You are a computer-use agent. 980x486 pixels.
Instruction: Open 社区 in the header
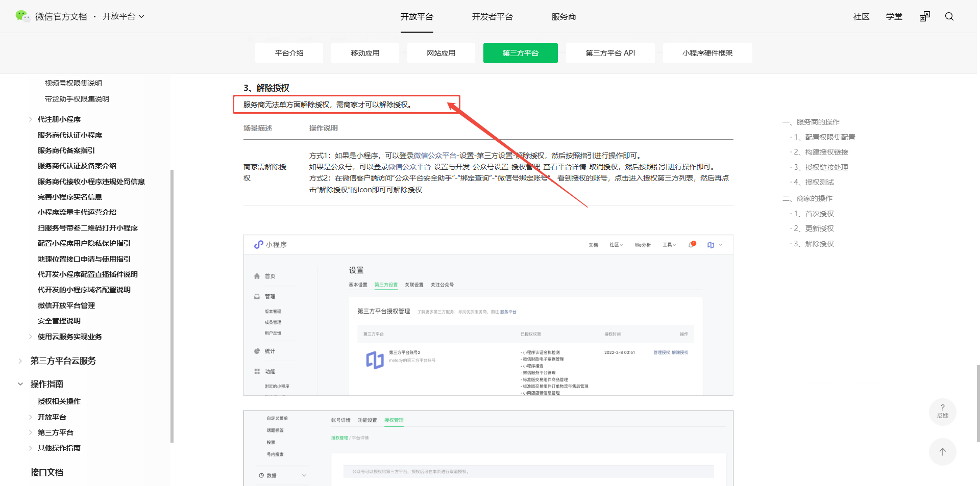coord(862,17)
